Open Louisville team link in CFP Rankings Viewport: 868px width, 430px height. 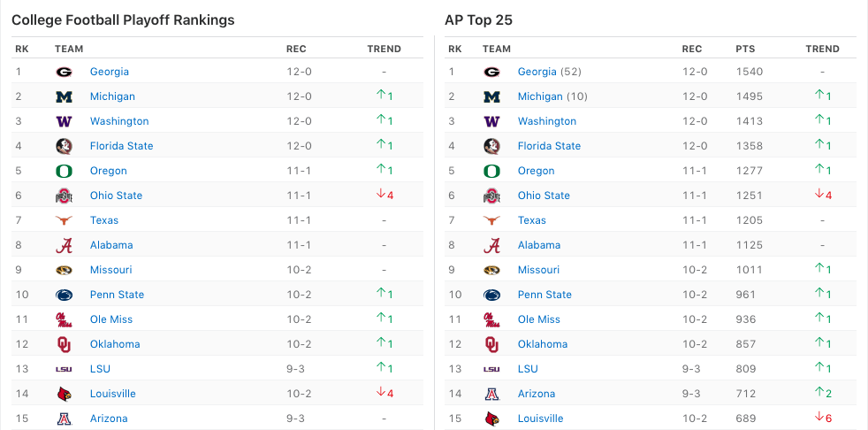[112, 394]
